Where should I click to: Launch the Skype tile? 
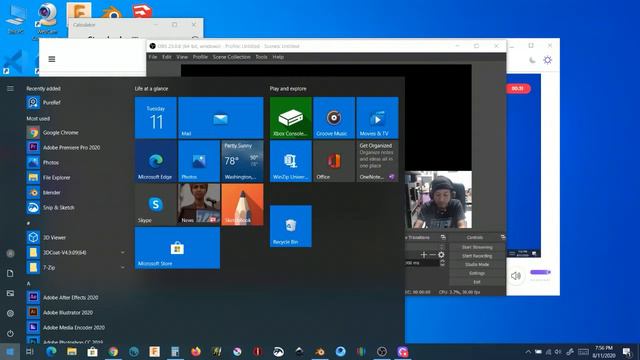156,204
